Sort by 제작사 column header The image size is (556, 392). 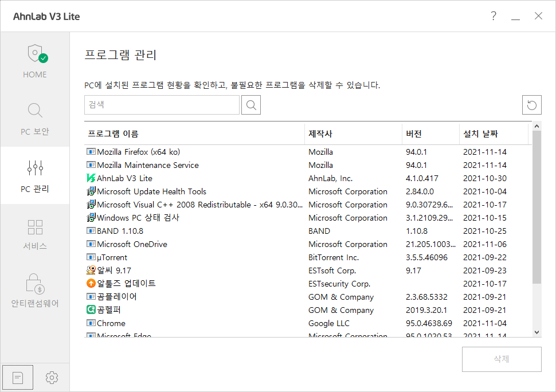pyautogui.click(x=353, y=134)
